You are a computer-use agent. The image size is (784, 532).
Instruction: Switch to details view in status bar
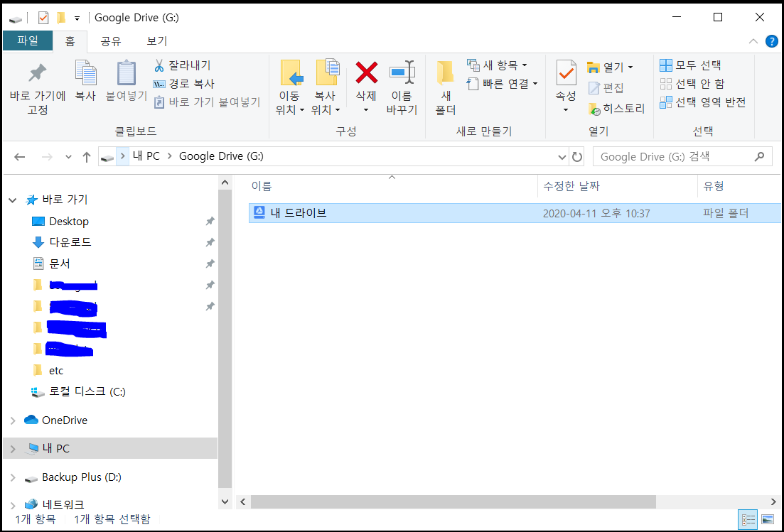pyautogui.click(x=748, y=519)
